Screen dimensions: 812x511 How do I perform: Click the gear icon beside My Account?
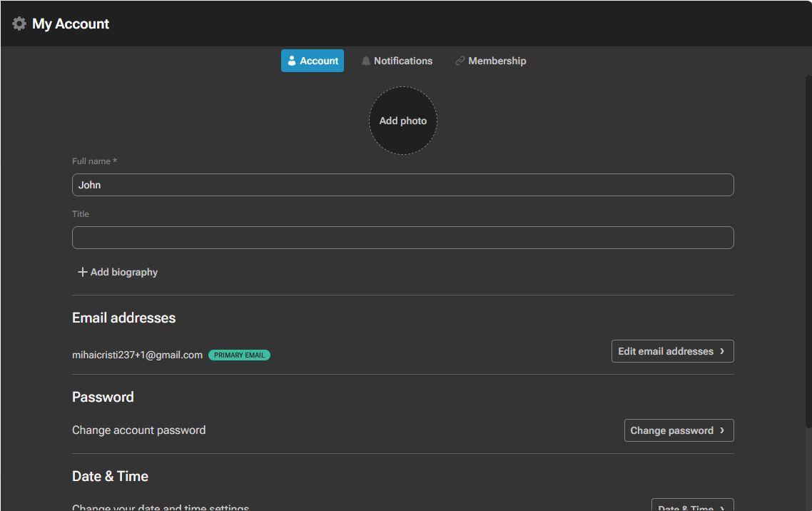coord(19,24)
